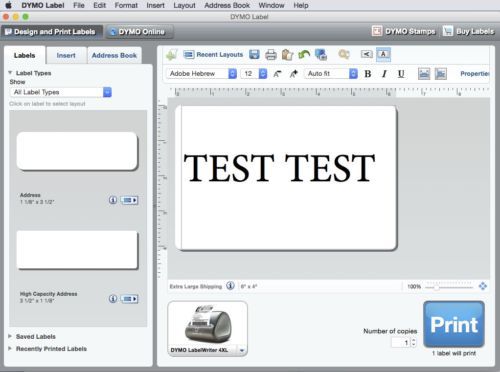Click the info icon beside Address label
This screenshot has height=372, width=500.
113,200
